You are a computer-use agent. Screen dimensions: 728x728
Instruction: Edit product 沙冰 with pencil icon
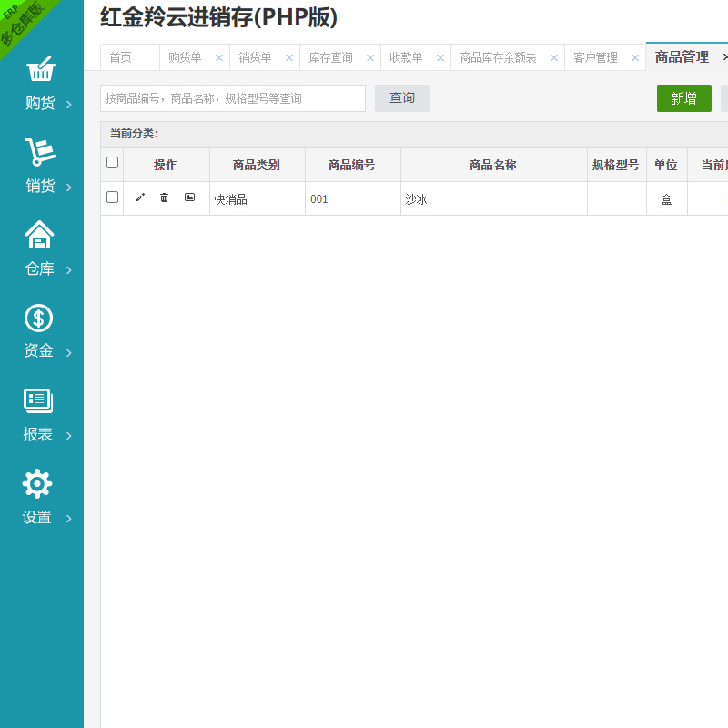point(140,197)
